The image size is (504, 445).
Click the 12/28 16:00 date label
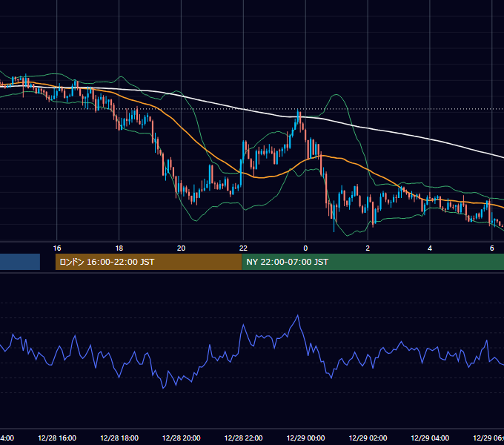57,438
